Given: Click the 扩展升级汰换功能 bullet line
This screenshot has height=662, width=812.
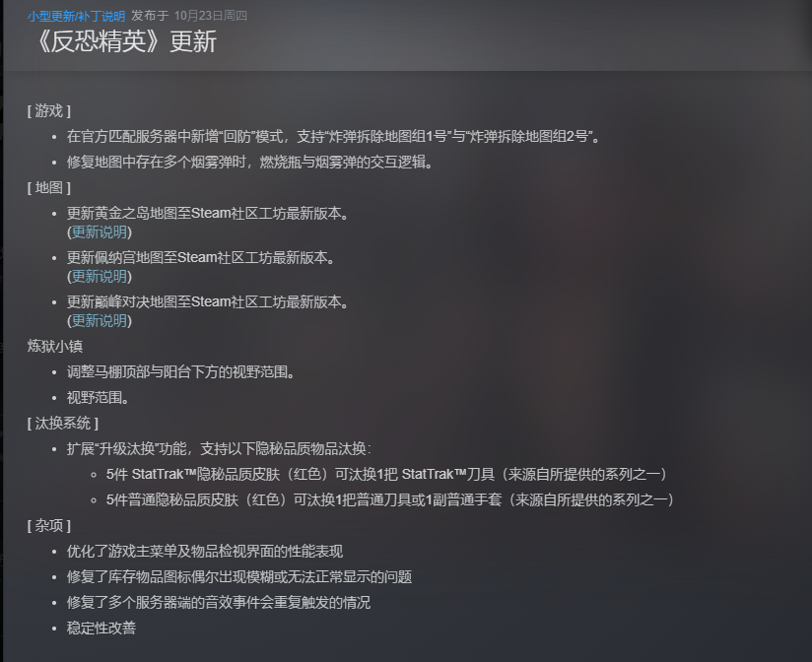Looking at the screenshot, I should 219,449.
